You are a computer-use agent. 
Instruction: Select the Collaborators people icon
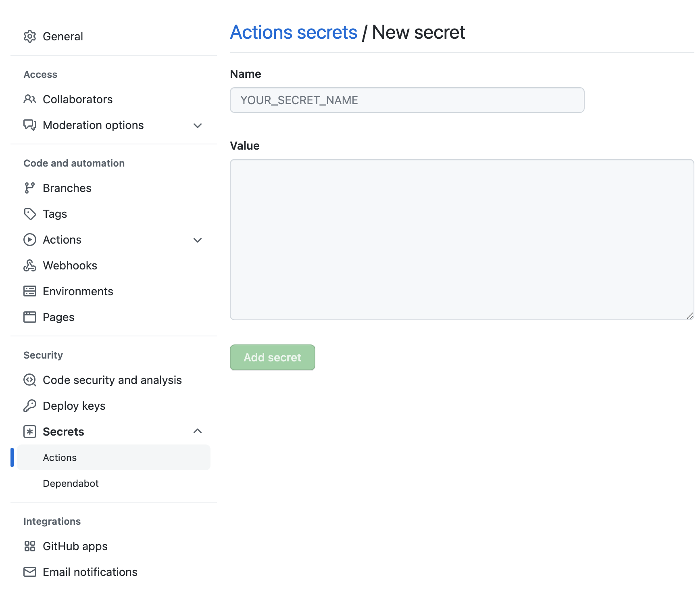point(30,99)
